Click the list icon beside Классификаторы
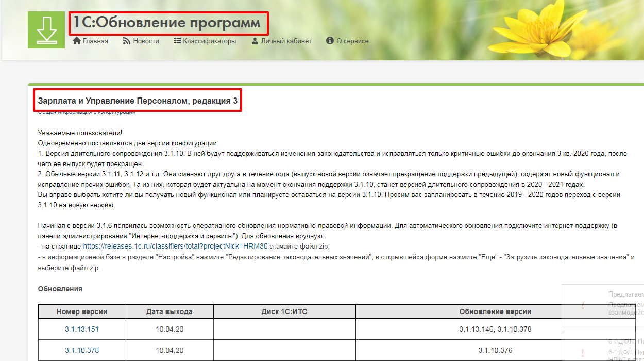 (x=177, y=41)
